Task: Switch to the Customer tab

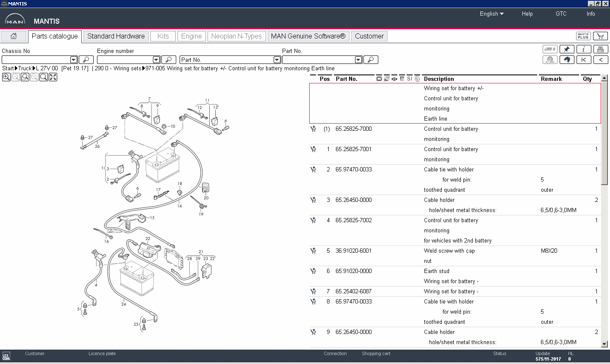Action: (369, 36)
